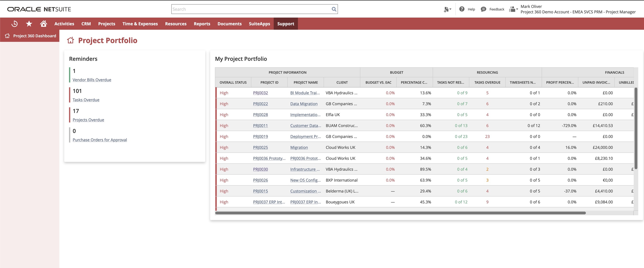Click the home icon beside Project Portfolio heading
Image resolution: width=644 pixels, height=268 pixels.
pyautogui.click(x=71, y=40)
